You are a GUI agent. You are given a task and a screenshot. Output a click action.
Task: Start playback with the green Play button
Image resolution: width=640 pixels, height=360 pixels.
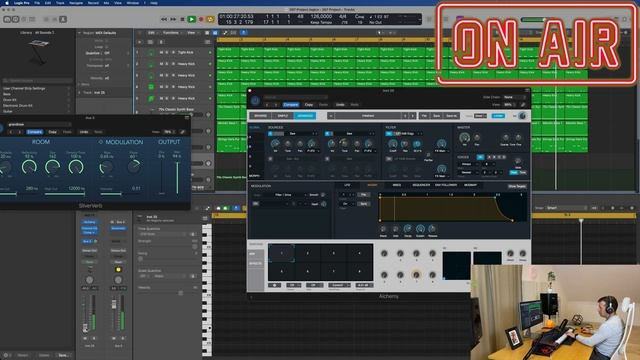191,19
